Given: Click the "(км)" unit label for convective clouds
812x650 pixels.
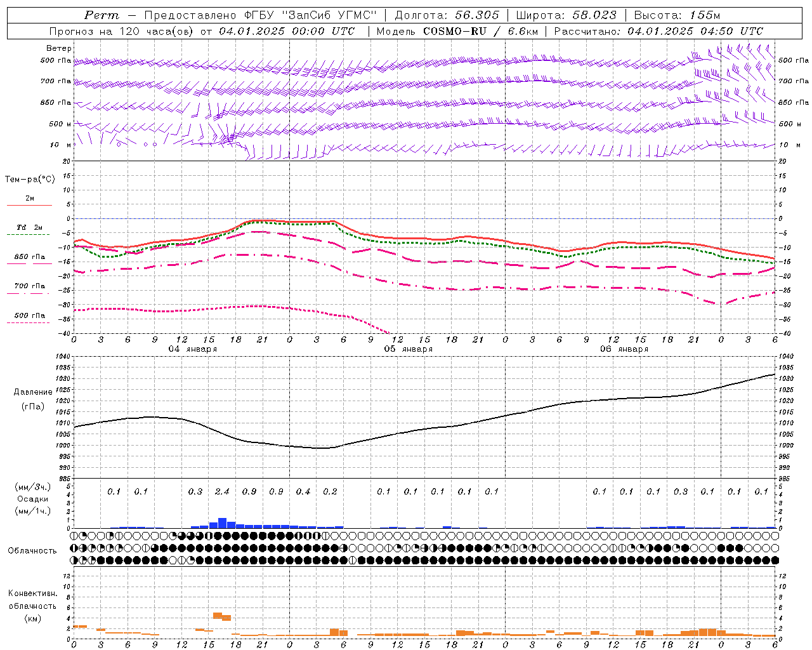Looking at the screenshot, I should pos(32,618).
